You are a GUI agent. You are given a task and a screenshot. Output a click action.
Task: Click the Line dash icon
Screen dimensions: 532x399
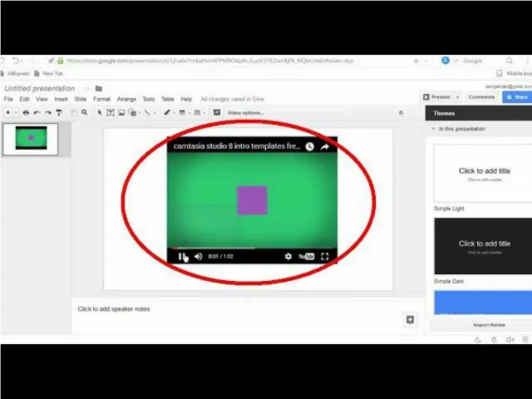pos(197,113)
